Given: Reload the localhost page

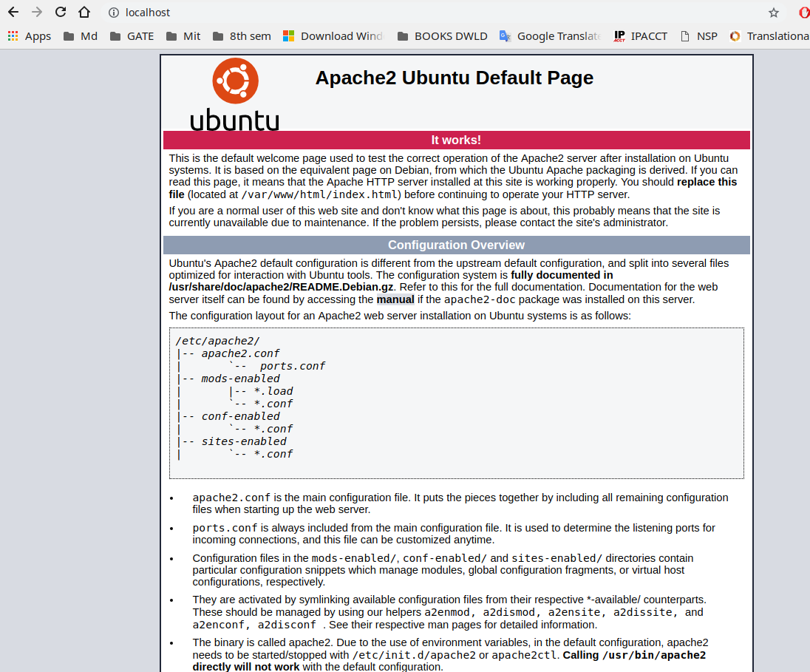Looking at the screenshot, I should coord(61,13).
